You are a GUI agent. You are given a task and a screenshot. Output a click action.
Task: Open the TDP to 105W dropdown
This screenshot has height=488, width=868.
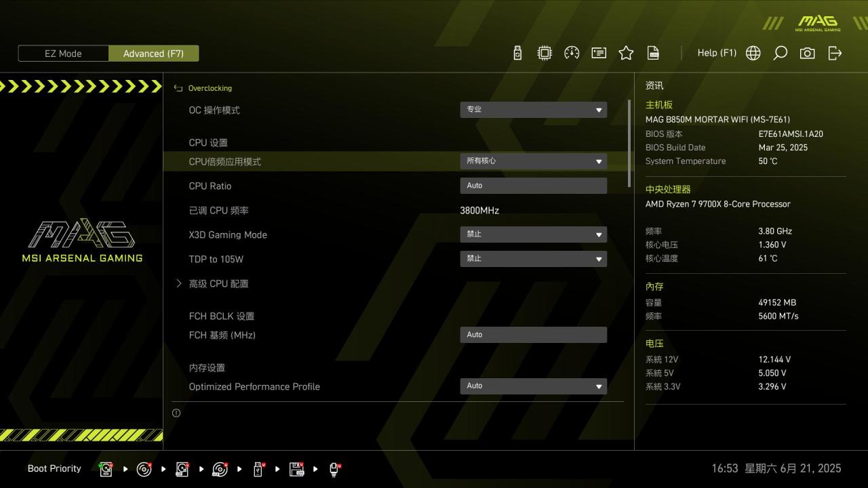pos(533,259)
